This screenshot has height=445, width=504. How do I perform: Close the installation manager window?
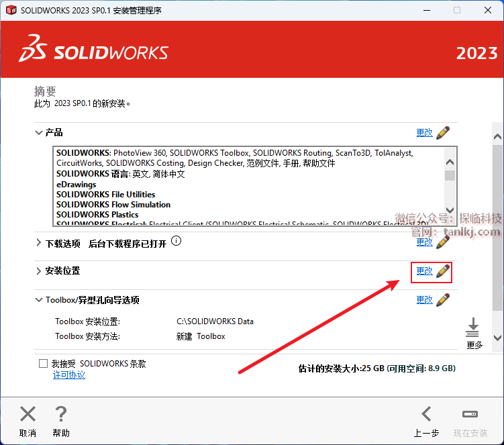[488, 10]
